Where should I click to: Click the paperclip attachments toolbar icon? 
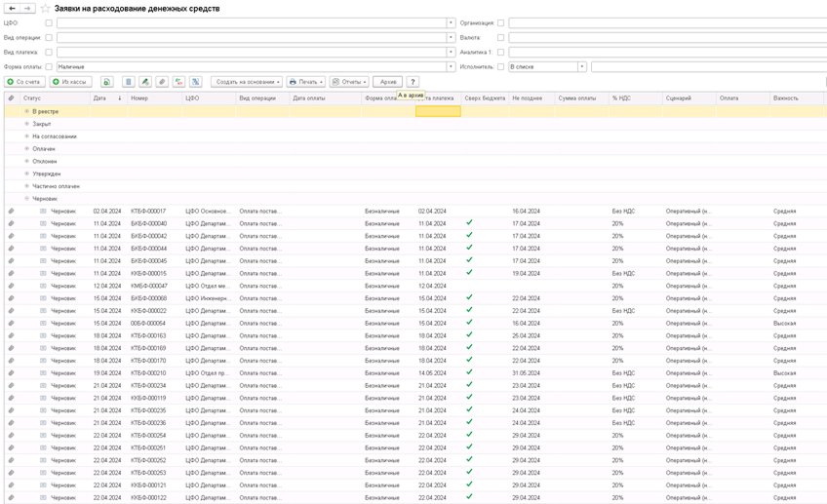(162, 82)
